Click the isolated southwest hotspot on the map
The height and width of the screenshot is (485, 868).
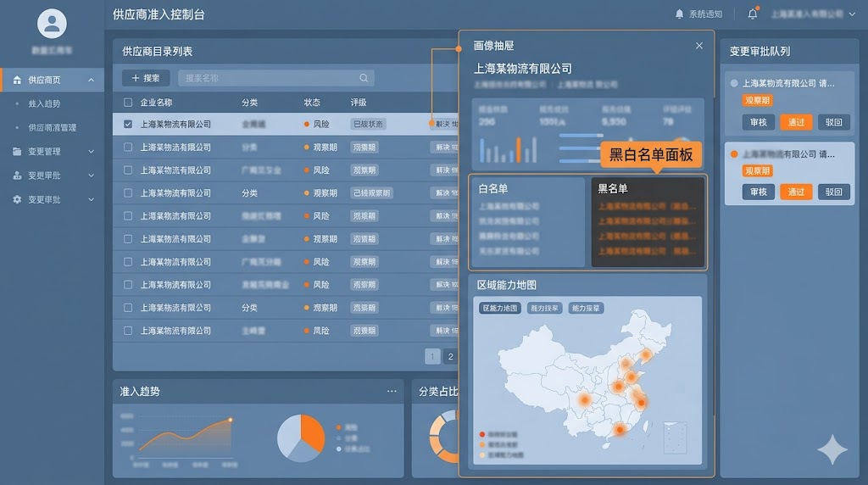[585, 399]
